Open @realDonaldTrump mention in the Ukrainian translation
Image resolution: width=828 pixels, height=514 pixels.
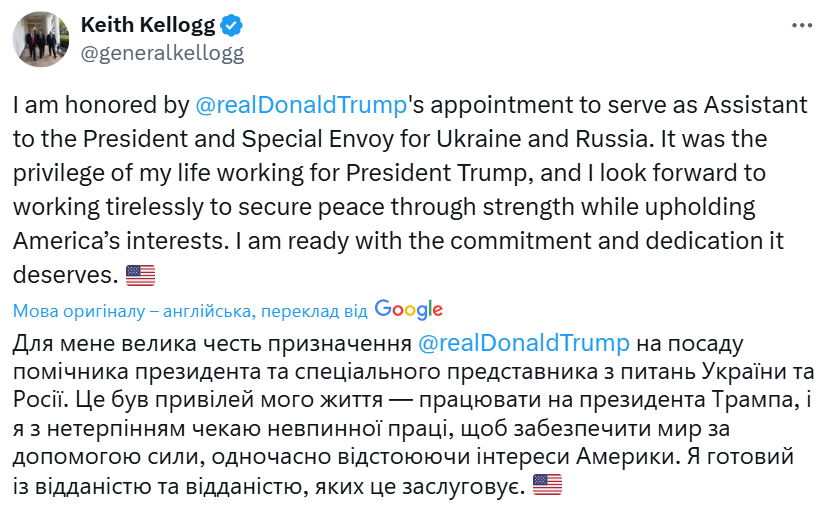pyautogui.click(x=523, y=344)
